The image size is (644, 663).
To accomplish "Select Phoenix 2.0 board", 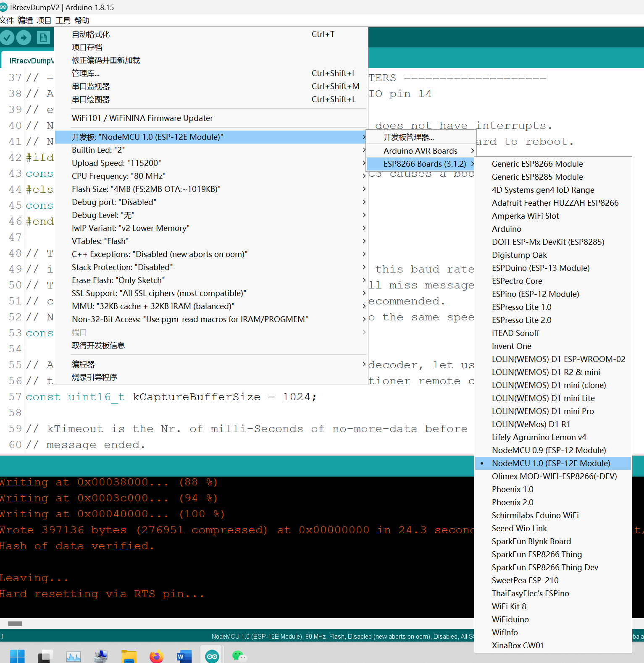I will [553, 502].
